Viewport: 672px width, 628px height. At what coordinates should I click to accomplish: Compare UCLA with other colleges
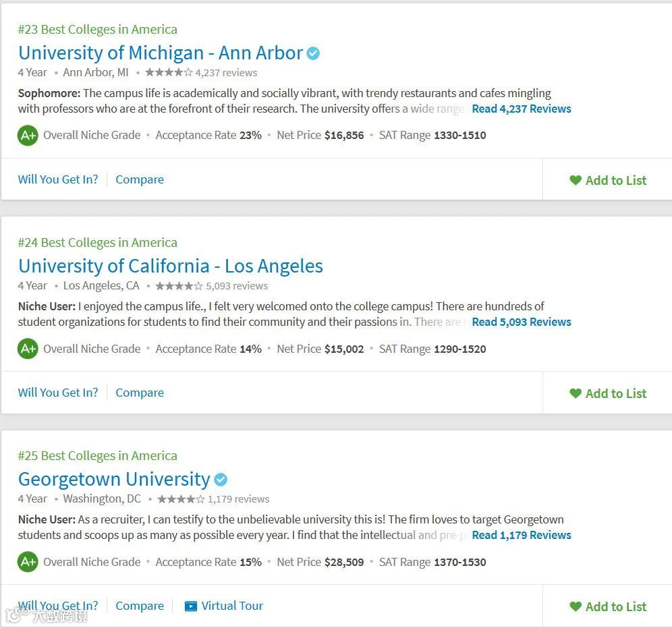click(x=140, y=393)
